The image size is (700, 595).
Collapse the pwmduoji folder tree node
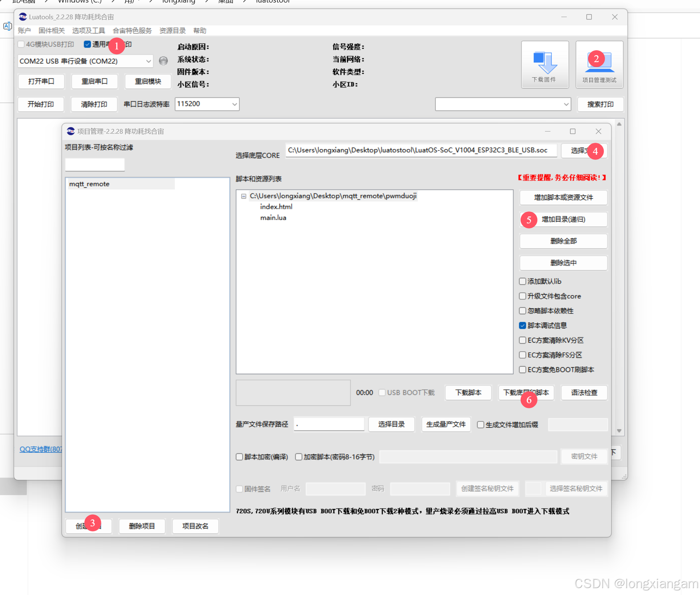click(244, 196)
